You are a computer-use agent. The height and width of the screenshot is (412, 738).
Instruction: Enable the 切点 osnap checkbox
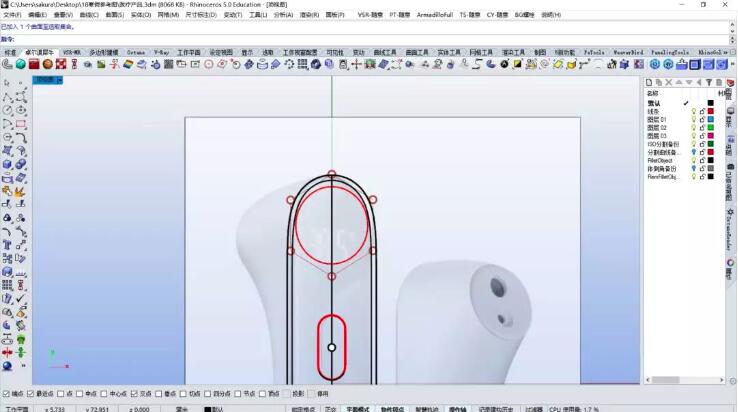coord(183,394)
